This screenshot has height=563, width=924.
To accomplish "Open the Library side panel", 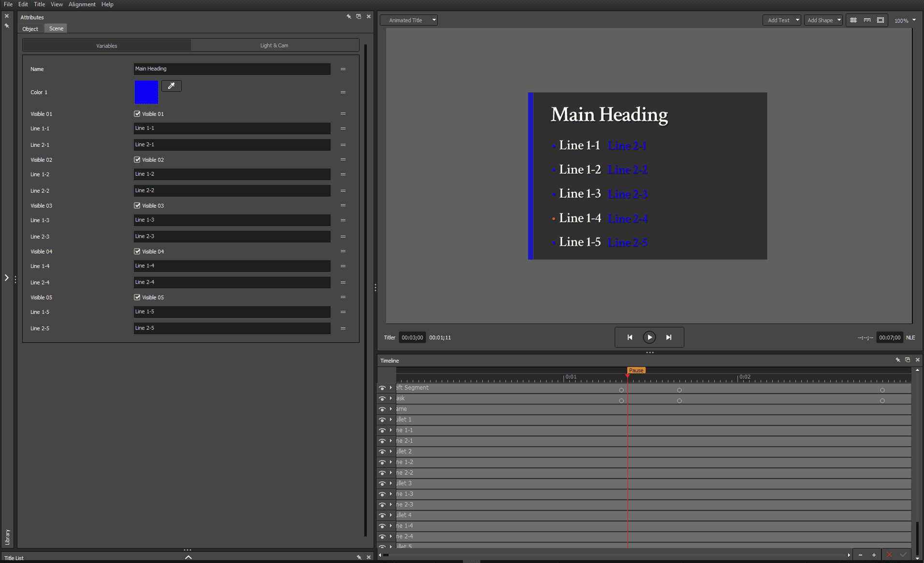I will pyautogui.click(x=7, y=537).
